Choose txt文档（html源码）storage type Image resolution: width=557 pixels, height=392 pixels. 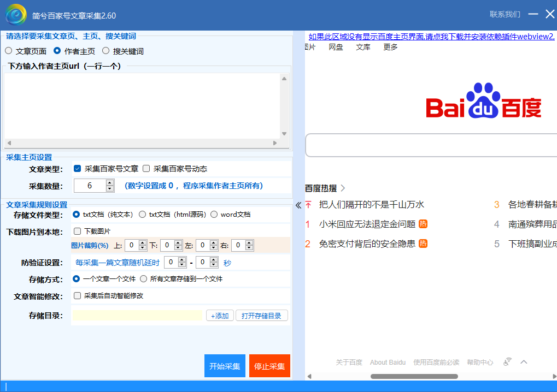(x=142, y=214)
